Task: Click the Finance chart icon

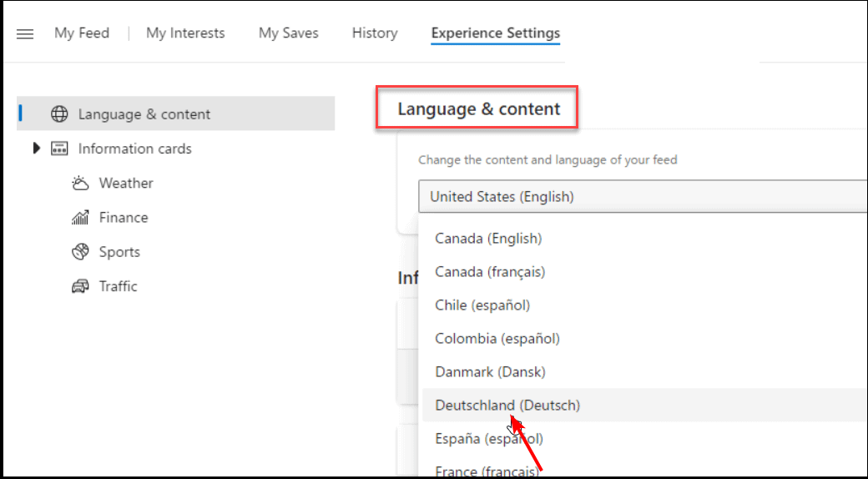Action: [80, 218]
